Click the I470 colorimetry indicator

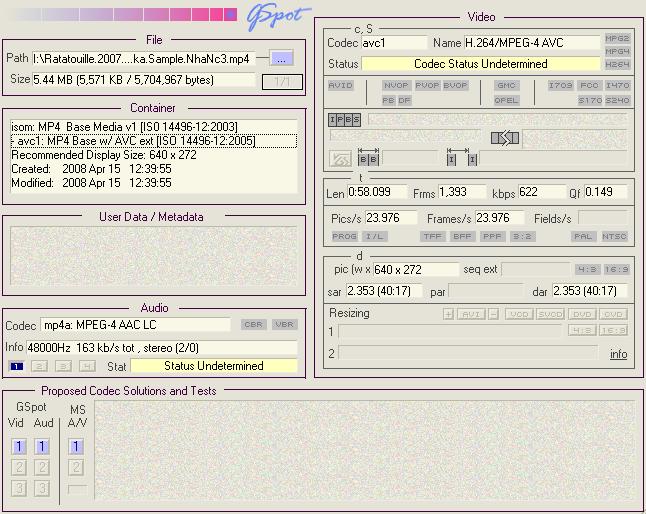pyautogui.click(x=617, y=85)
